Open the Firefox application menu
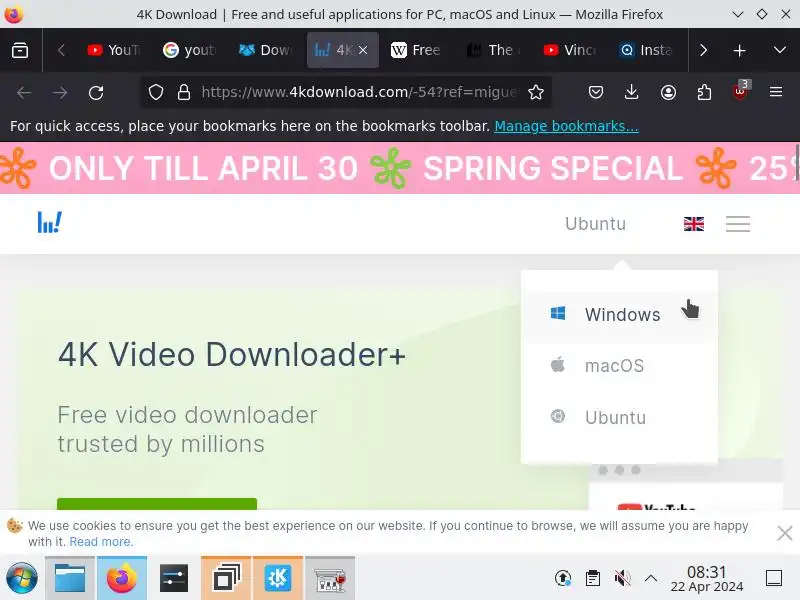 pyautogui.click(x=776, y=92)
